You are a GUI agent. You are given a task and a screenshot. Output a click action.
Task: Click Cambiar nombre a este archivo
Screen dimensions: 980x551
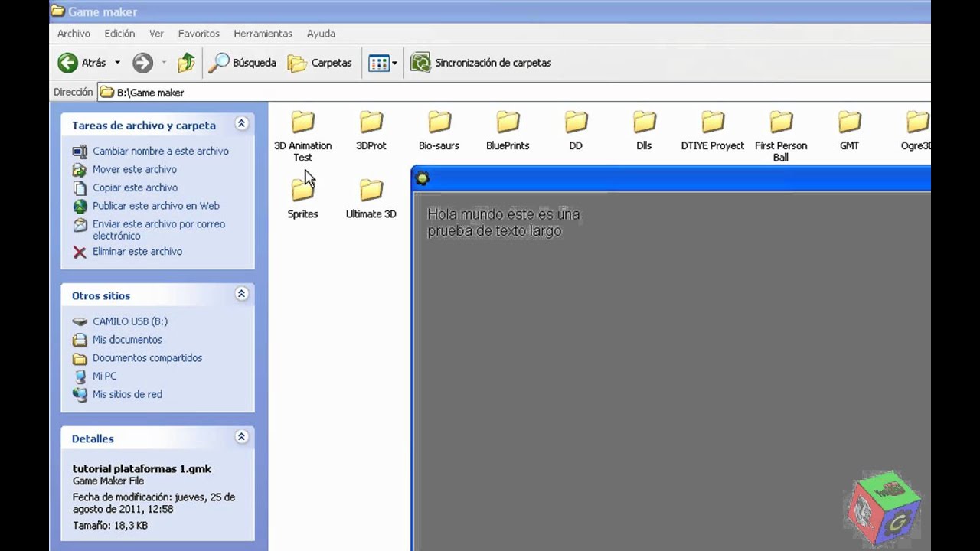160,151
